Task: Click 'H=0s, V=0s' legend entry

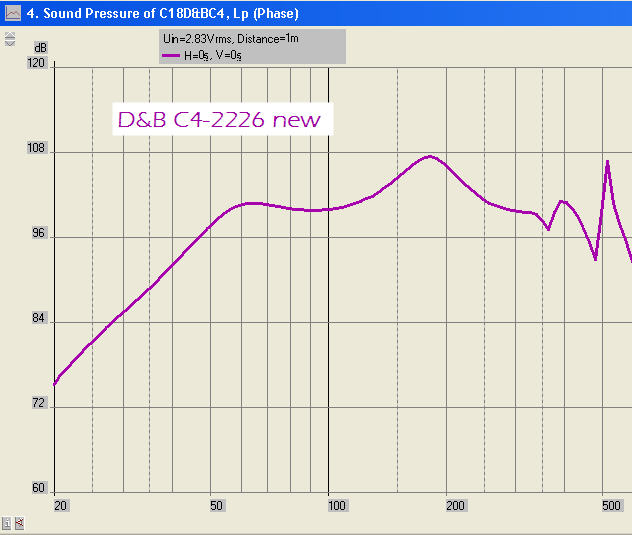Action: (212, 55)
